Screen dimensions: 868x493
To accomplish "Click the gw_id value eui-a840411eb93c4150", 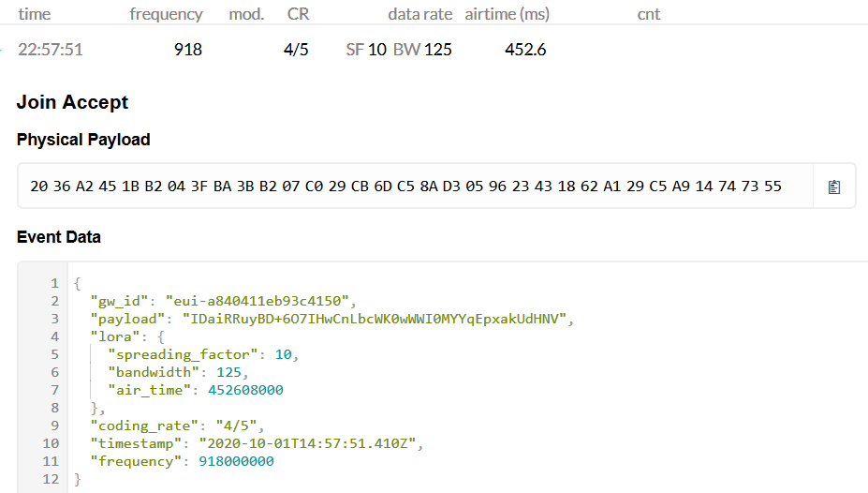I will [x=257, y=301].
